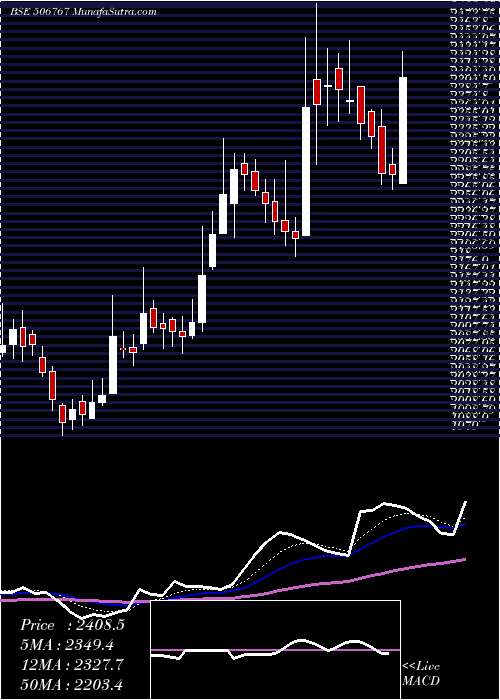The height and width of the screenshot is (700, 500).
Task: Click the <<Live MACD label
Action: (421, 673)
